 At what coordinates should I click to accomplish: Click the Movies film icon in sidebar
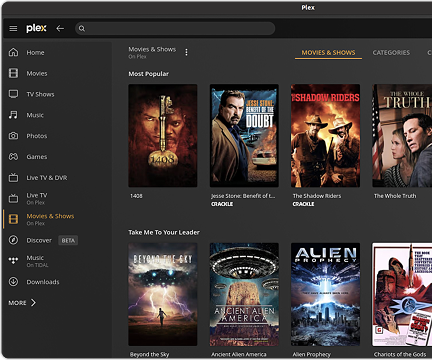coord(13,73)
